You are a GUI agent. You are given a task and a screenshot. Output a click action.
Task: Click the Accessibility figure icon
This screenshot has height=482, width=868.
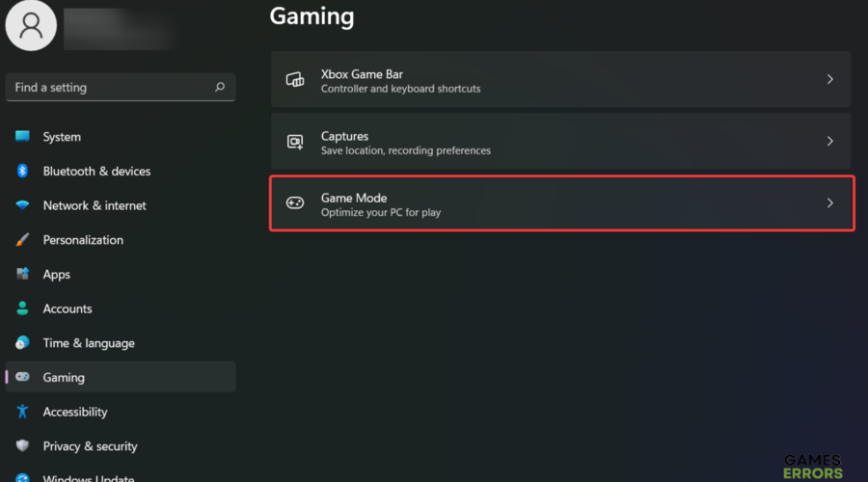click(22, 412)
